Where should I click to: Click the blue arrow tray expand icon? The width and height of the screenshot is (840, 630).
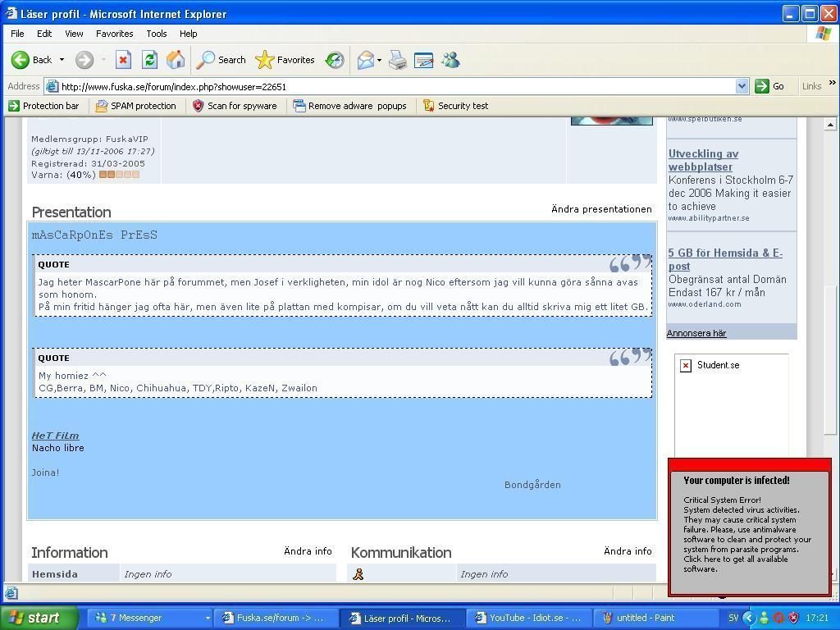[749, 618]
